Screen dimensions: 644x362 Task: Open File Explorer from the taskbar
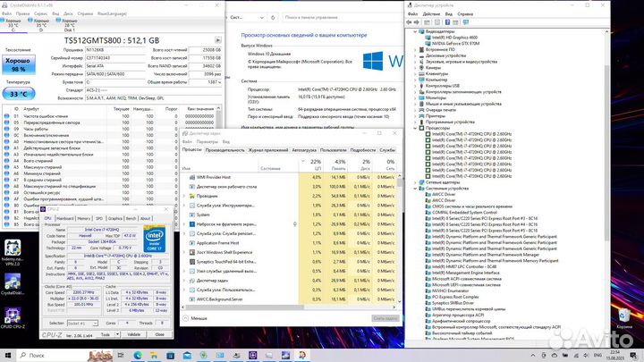(154, 356)
